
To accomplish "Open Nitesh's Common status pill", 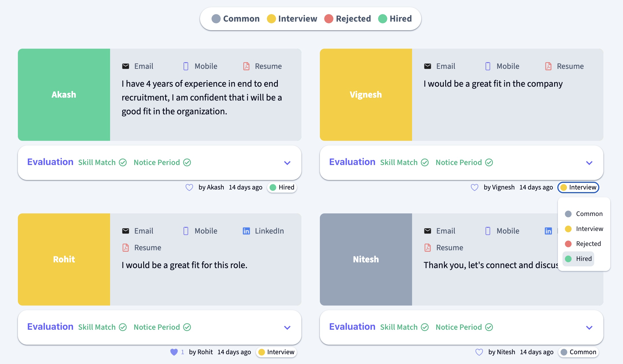I will tap(578, 352).
